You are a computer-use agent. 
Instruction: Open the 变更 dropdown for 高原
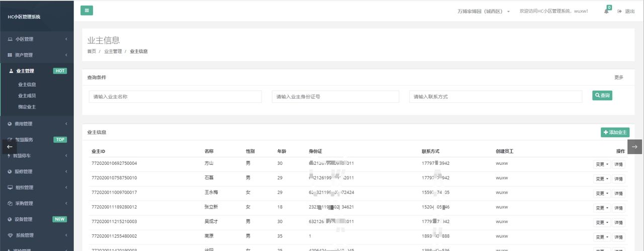(x=602, y=237)
